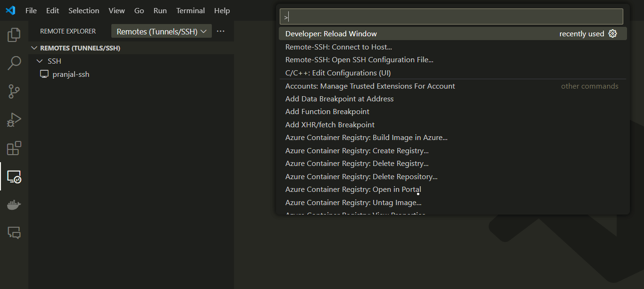
Task: Open the Extensions view icon
Action: click(x=14, y=148)
